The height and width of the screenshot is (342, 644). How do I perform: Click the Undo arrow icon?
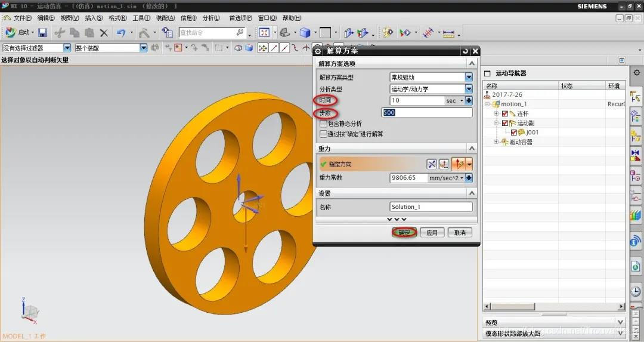click(x=120, y=32)
